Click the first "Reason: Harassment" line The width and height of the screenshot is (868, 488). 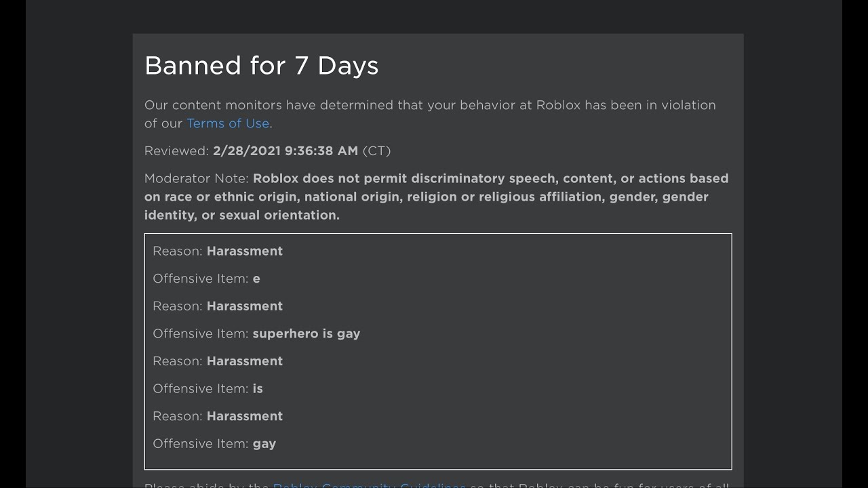(x=218, y=251)
